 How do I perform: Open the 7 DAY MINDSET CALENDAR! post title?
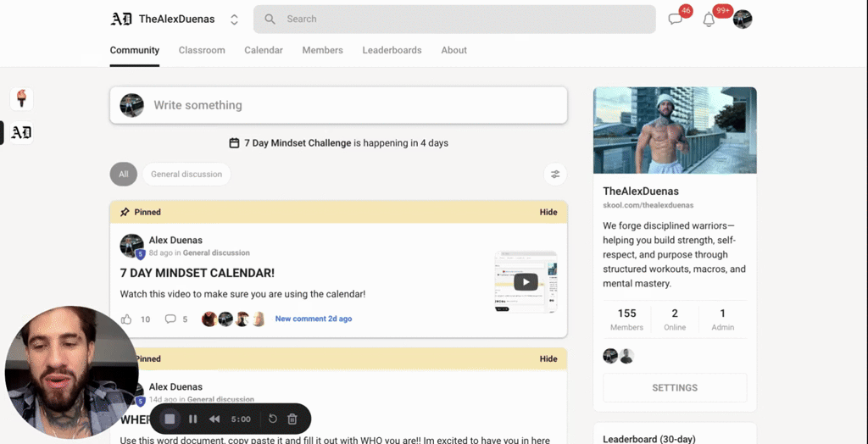click(x=197, y=273)
